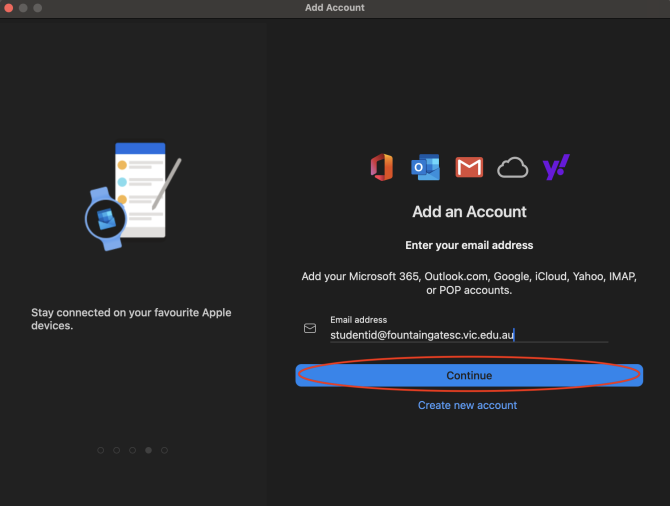Screen dimensions: 670x506
Task: Click the Outlook logo icon
Action: pyautogui.click(x=426, y=167)
